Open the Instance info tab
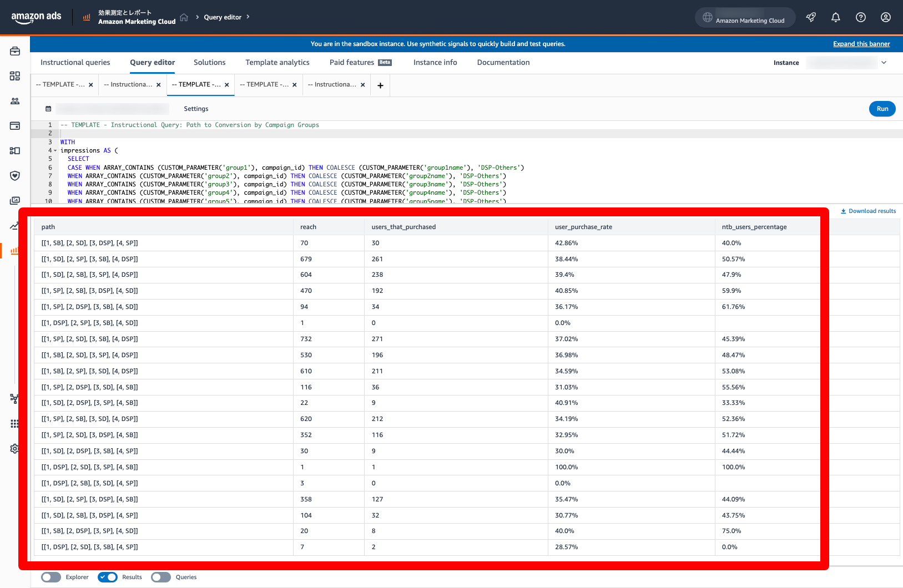Screen dimensions: 903x588 click(435, 63)
